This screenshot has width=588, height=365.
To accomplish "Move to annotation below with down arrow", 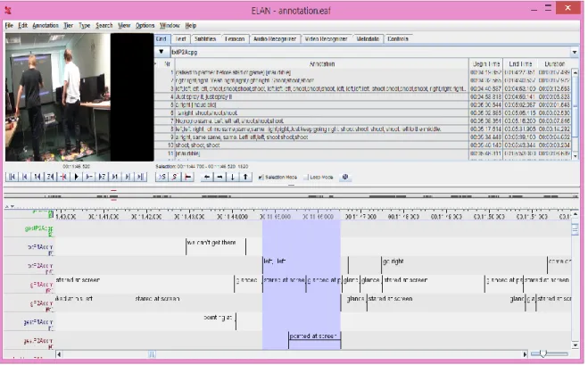I will tap(233, 177).
